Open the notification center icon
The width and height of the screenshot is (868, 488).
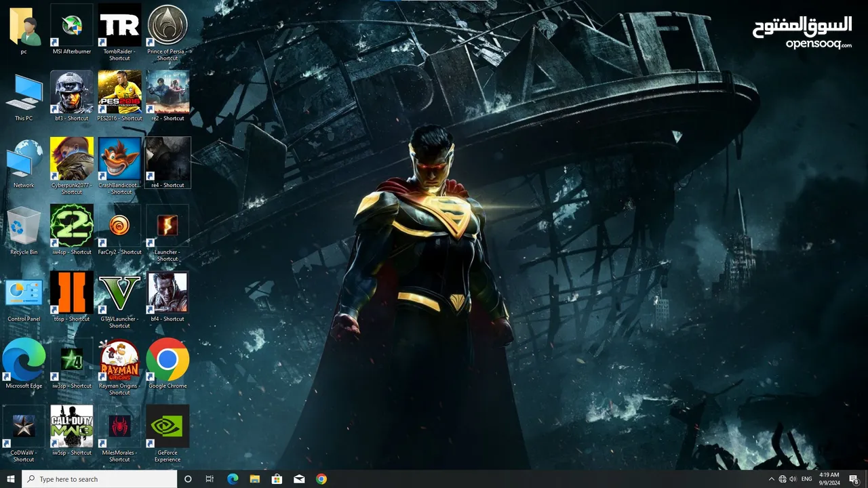854,479
